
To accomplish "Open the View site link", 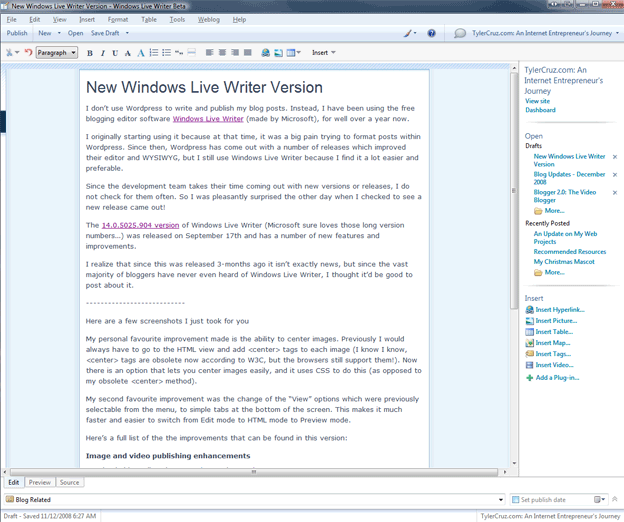I will (537, 101).
